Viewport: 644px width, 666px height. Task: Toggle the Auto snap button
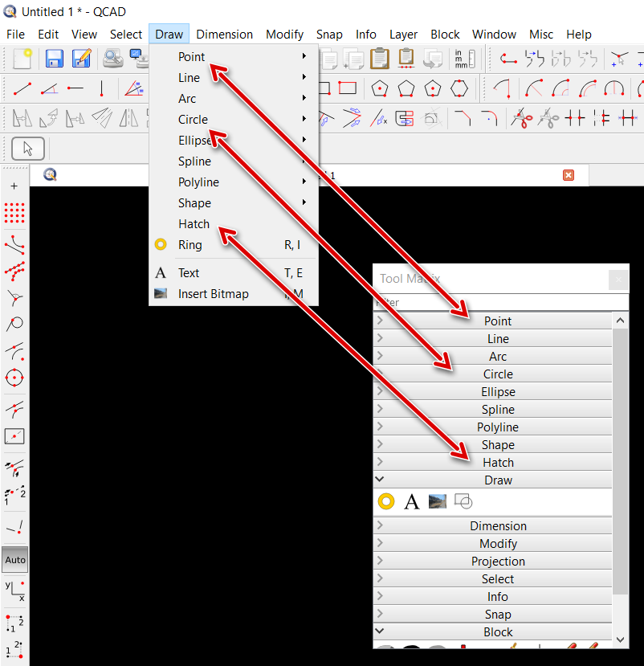14,560
